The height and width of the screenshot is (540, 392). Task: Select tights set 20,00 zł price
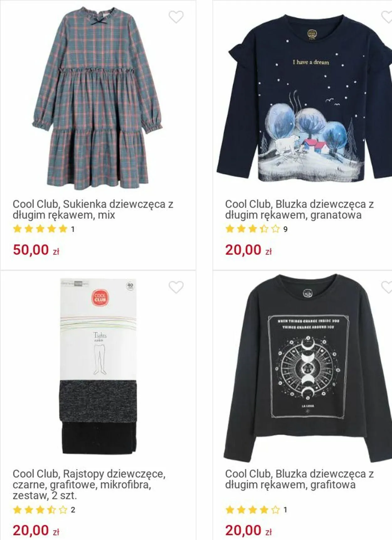[36, 530]
